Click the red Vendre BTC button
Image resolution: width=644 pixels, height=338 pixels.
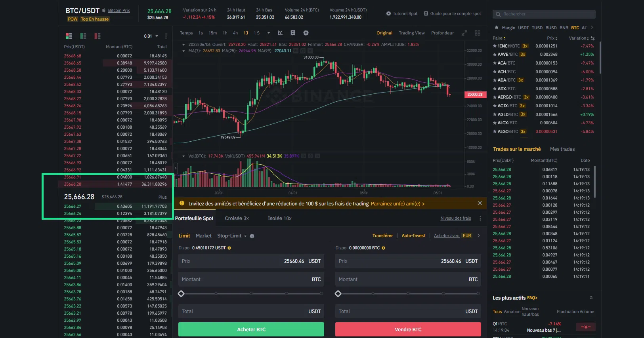(x=408, y=329)
